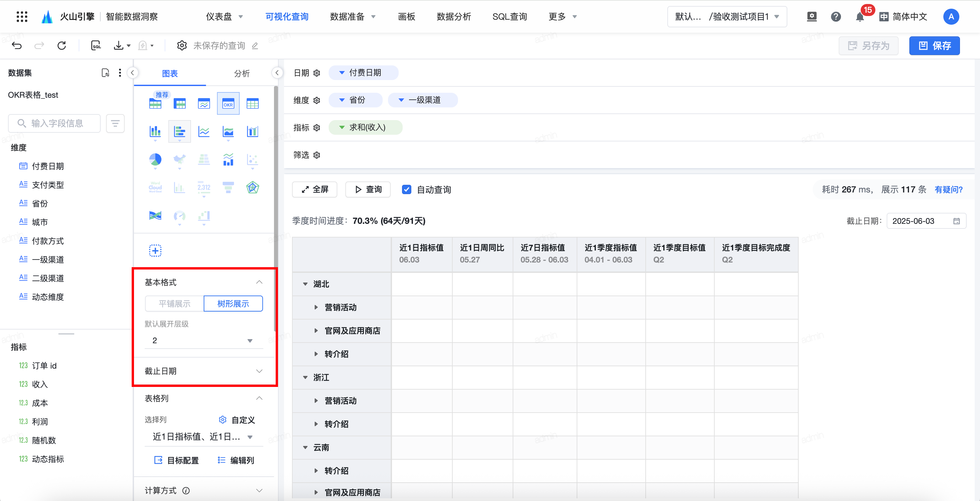Click the 查询 run button
The width and height of the screenshot is (980, 501).
click(368, 189)
